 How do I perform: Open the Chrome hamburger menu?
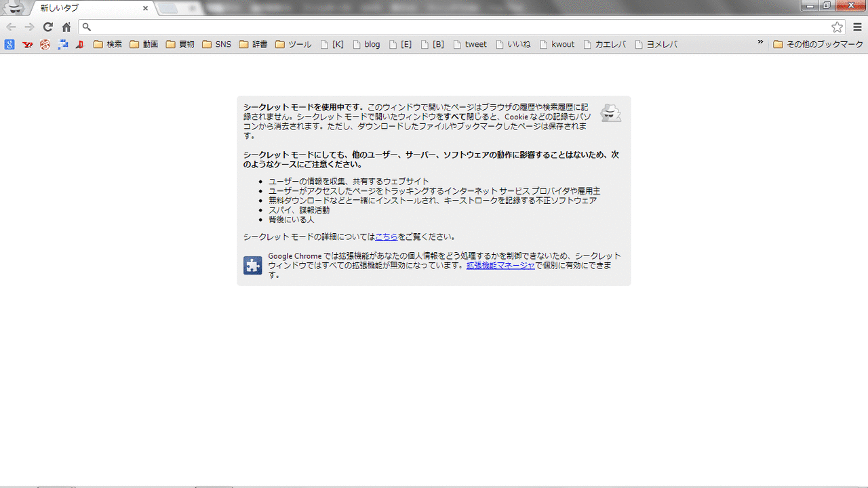[x=857, y=27]
